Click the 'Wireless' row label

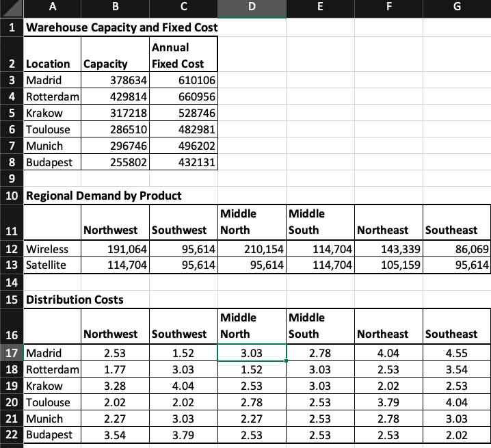pyautogui.click(x=52, y=249)
